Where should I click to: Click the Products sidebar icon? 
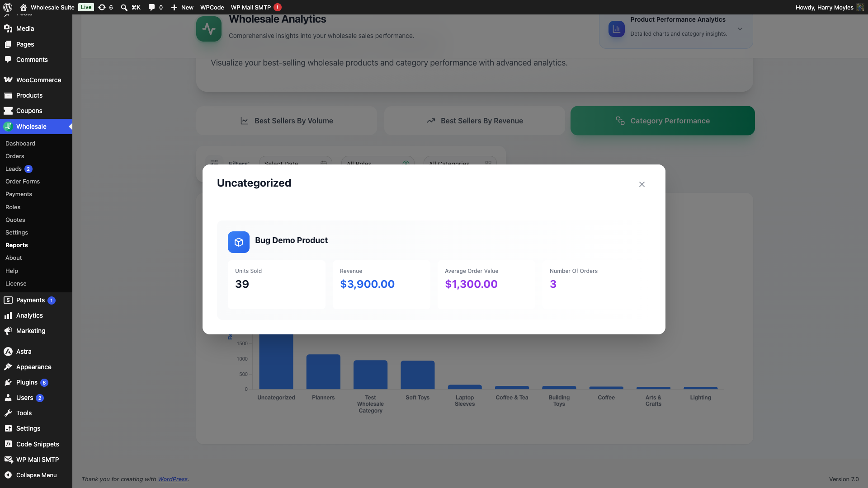pyautogui.click(x=8, y=95)
